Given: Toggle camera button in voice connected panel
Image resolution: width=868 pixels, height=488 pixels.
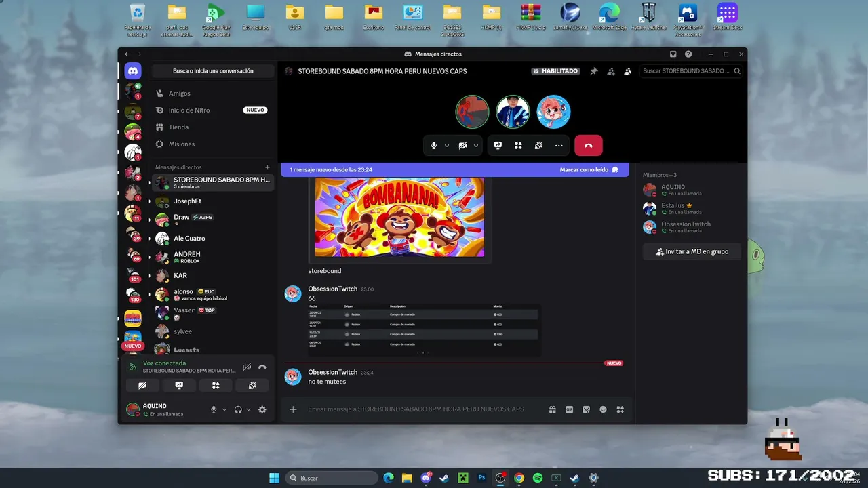Looking at the screenshot, I should 142,385.
